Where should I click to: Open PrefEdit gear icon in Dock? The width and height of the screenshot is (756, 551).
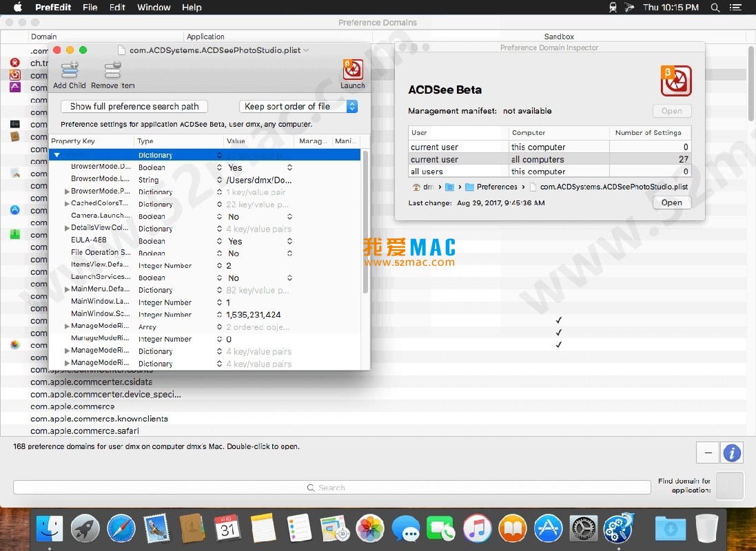[620, 528]
